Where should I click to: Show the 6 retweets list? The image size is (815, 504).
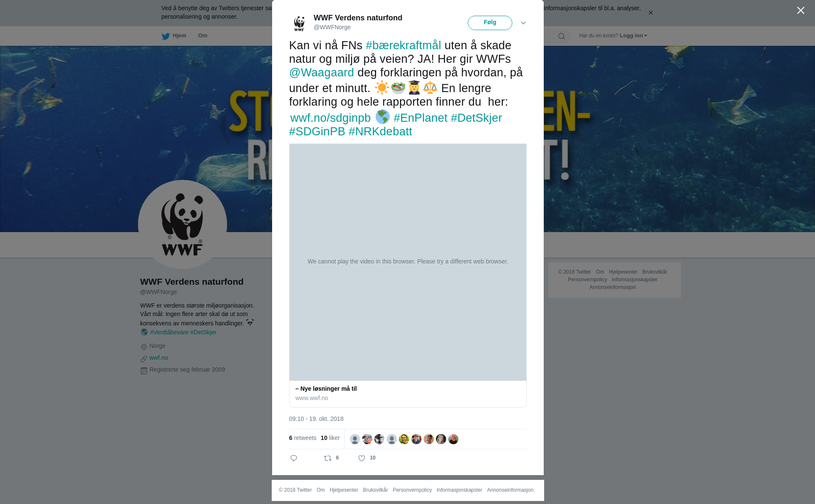tap(303, 438)
